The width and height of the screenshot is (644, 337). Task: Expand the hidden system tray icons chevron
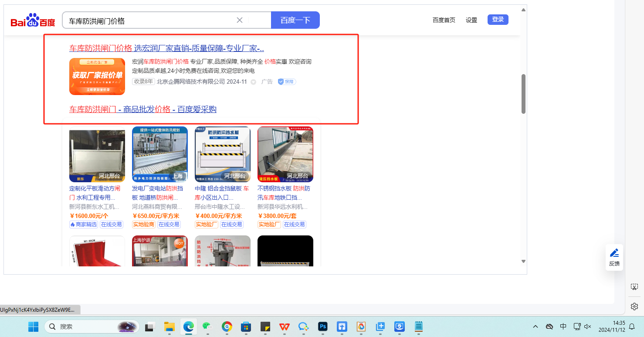(x=536, y=326)
